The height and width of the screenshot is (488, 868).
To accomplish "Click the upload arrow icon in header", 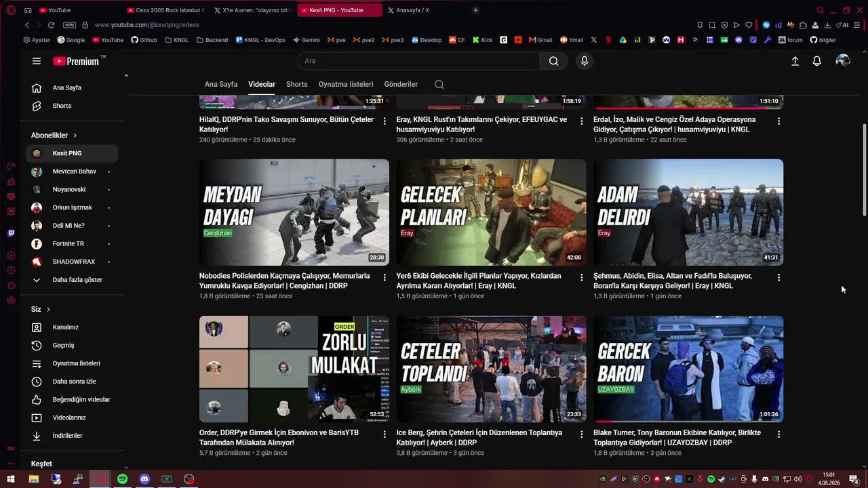I will tap(795, 61).
